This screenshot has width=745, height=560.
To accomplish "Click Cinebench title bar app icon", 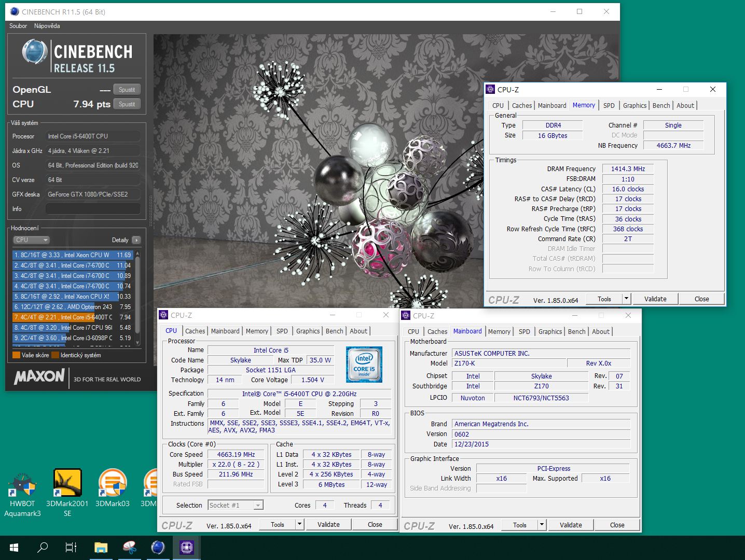I will point(15,11).
